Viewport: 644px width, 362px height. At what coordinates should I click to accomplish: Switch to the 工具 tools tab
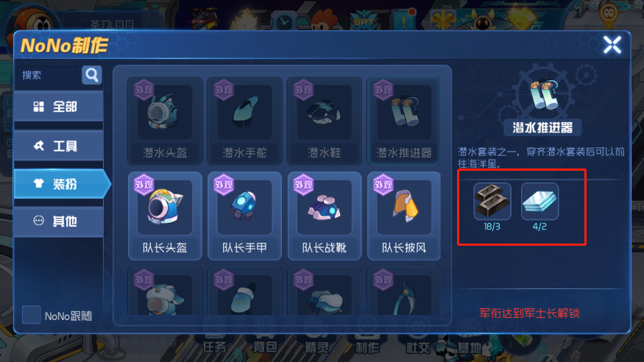(59, 146)
